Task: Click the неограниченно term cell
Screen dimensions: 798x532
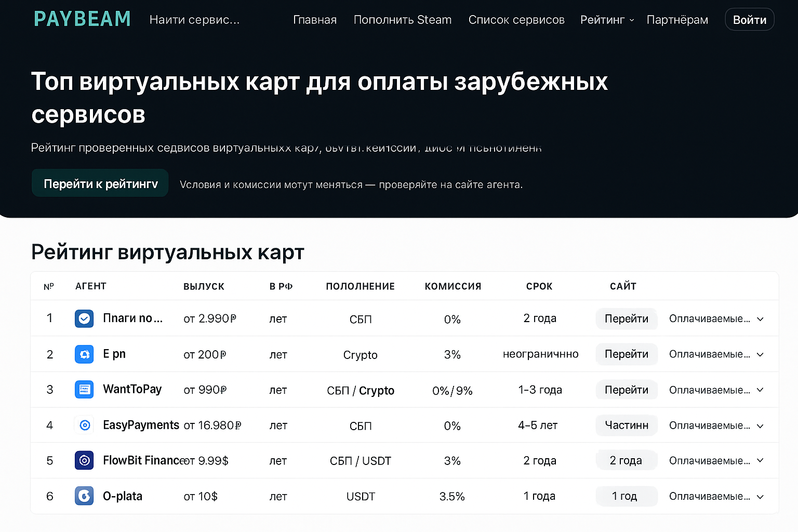Action: pos(540,354)
